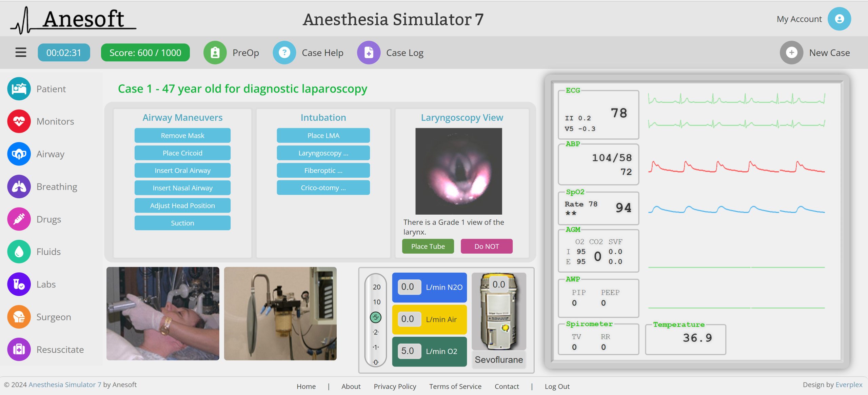The width and height of the screenshot is (868, 395).
Task: Open the Crico-otomy ... options
Action: [323, 188]
